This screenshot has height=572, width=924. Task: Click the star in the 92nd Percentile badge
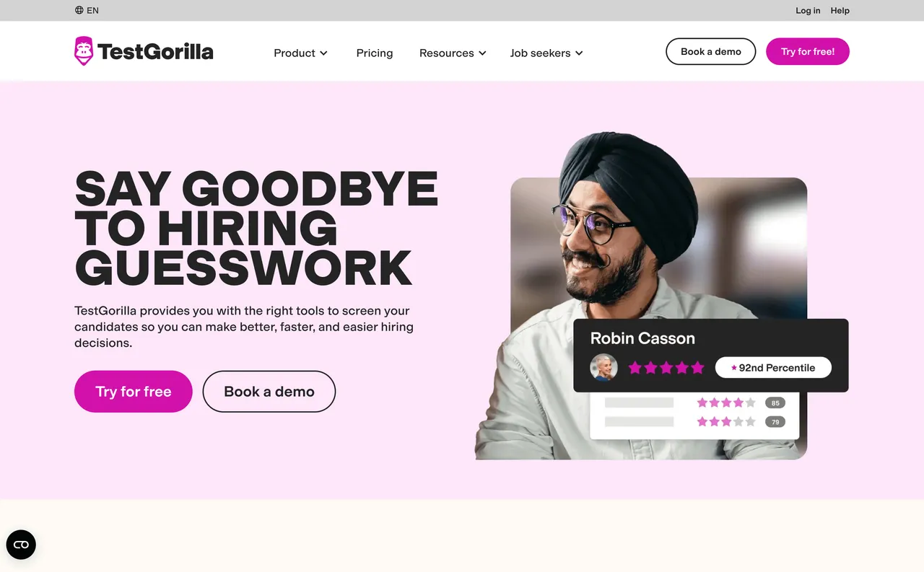734,368
